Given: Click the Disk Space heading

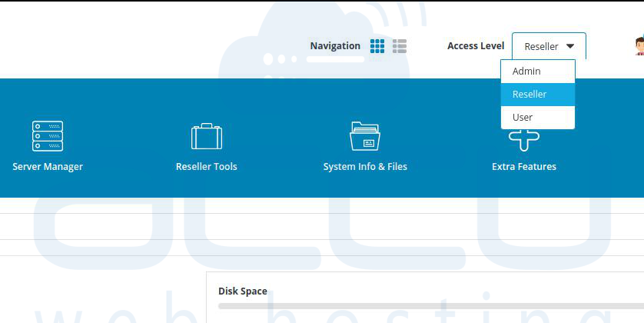Looking at the screenshot, I should coord(243,291).
